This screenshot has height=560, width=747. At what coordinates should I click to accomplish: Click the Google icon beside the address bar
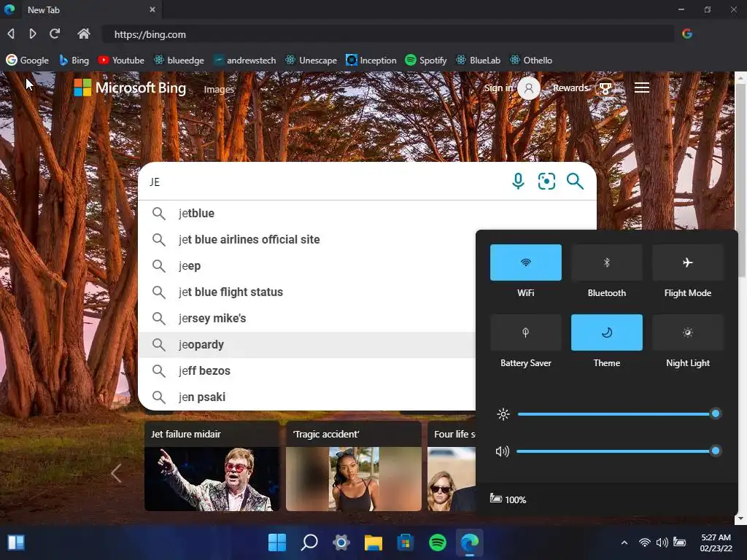[687, 34]
